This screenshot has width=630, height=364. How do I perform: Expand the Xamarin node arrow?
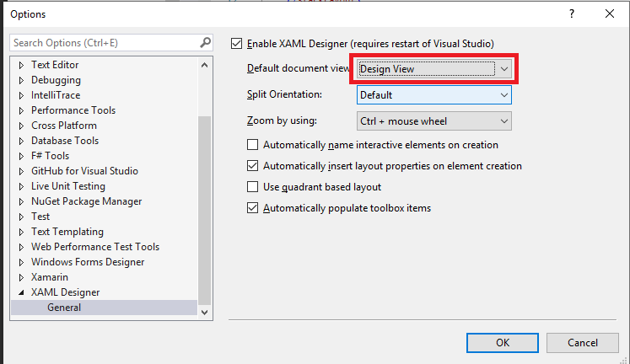21,277
